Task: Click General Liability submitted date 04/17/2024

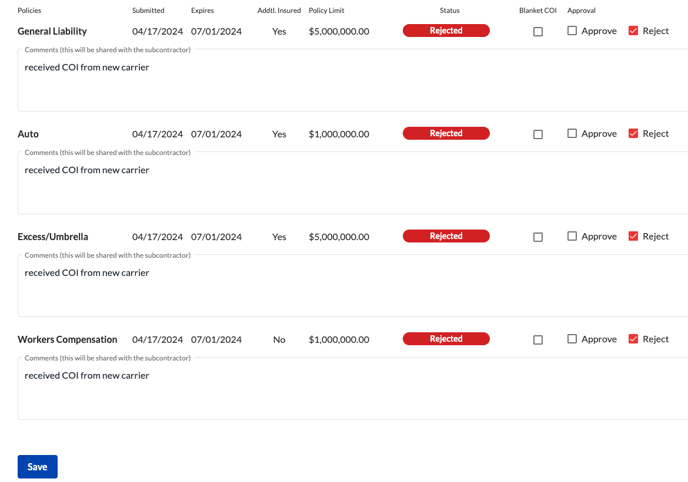Action: pyautogui.click(x=158, y=31)
